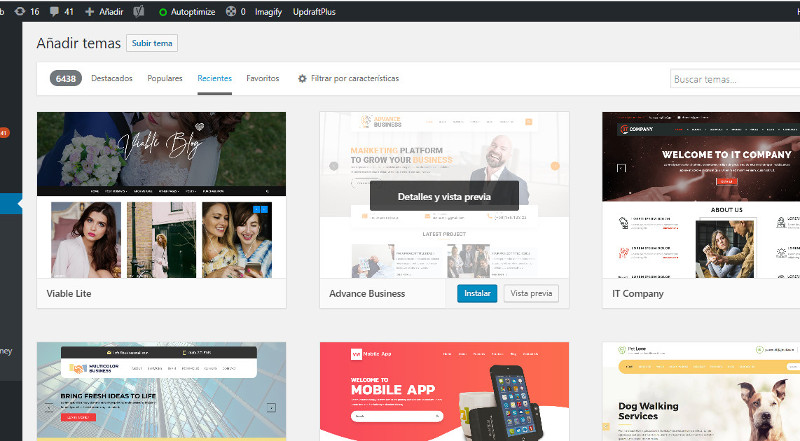The image size is (800, 441).
Task: Open the IT Company theme thumbnail
Action: (701, 195)
